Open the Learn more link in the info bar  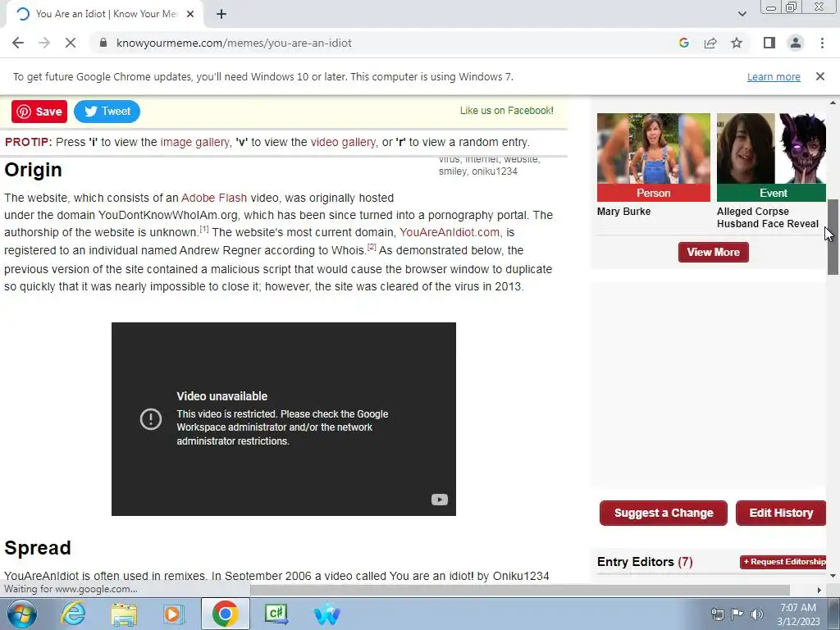coord(774,76)
